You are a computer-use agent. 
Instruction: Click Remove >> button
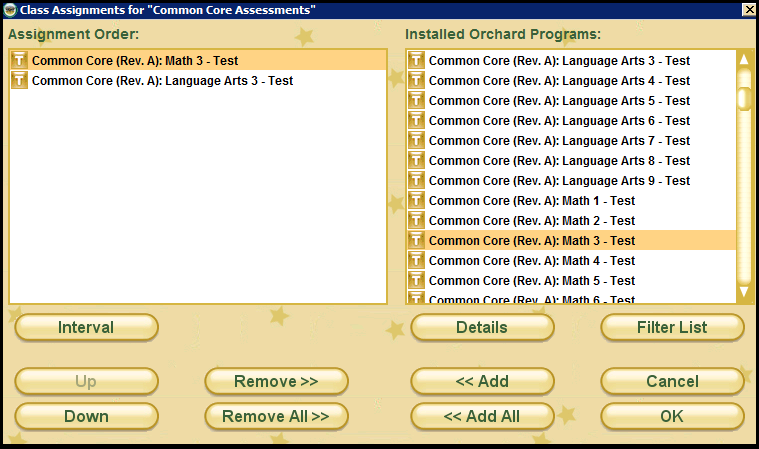pos(276,381)
